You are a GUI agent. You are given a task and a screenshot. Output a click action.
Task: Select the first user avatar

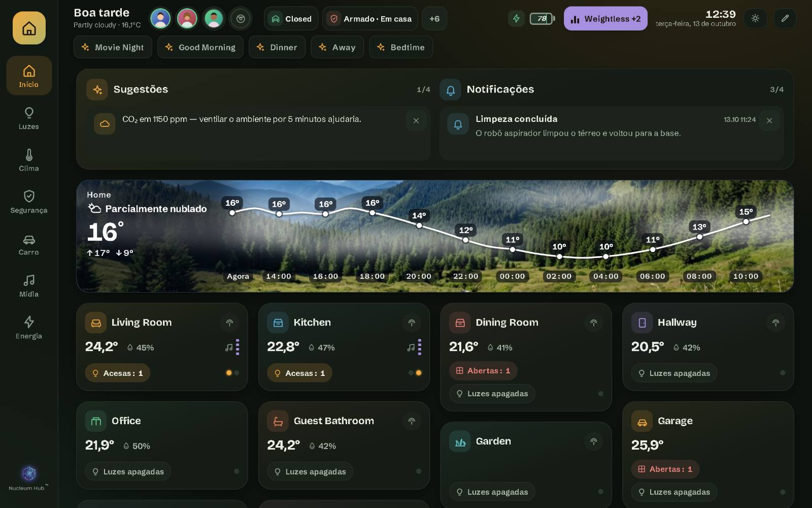[160, 19]
